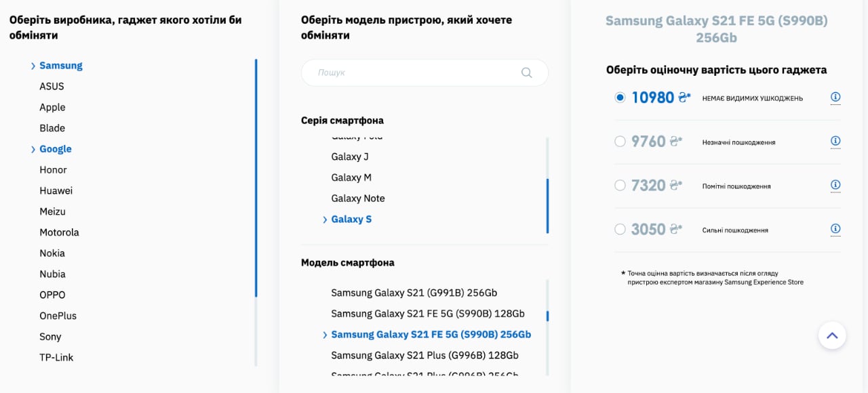
Task: Click the search magnifier icon
Action: pyautogui.click(x=526, y=73)
